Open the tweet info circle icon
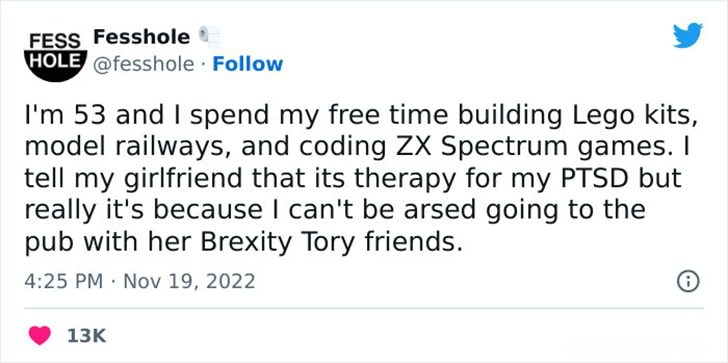 pos(688,281)
